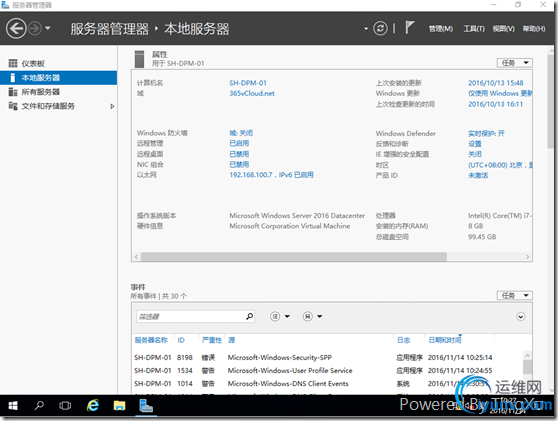
Task: Click the properties scrollbar left arrow
Action: click(x=136, y=257)
